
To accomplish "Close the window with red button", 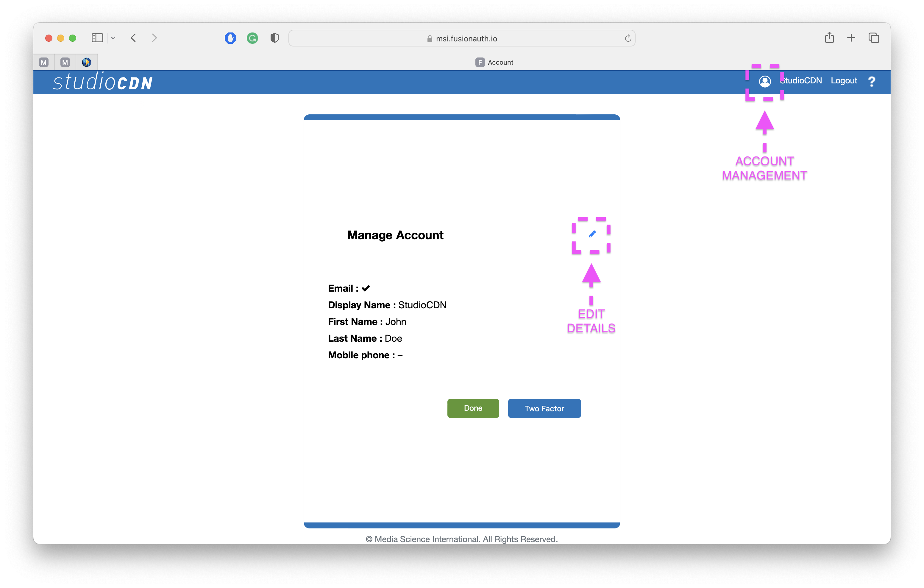I will 49,38.
